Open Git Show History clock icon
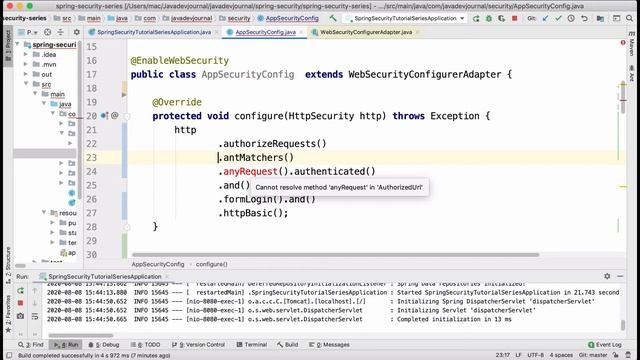 [x=571, y=18]
